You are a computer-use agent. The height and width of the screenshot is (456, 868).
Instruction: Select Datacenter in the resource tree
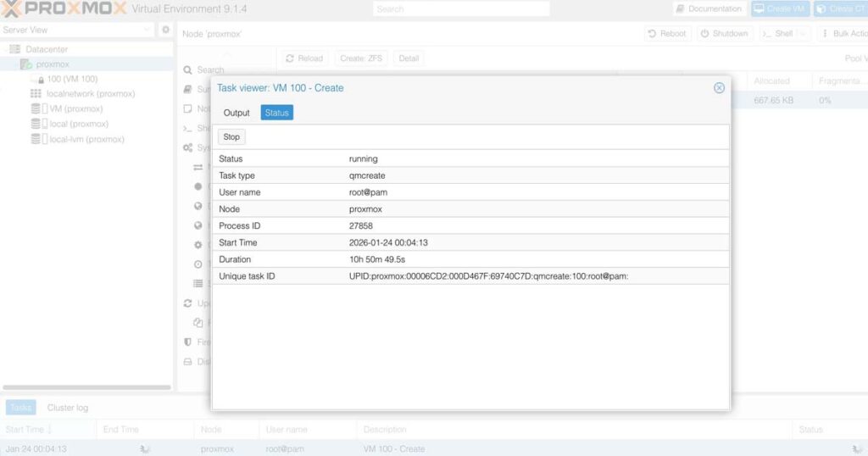click(47, 49)
